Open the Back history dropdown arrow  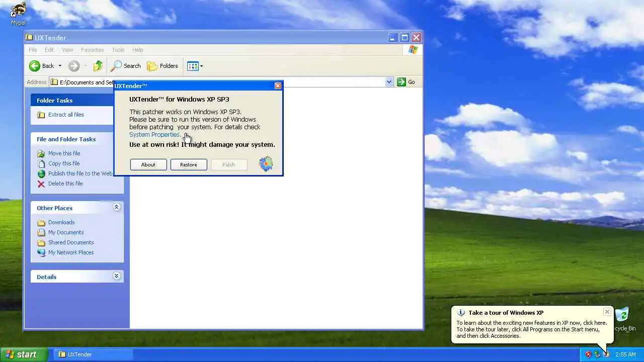click(x=60, y=66)
